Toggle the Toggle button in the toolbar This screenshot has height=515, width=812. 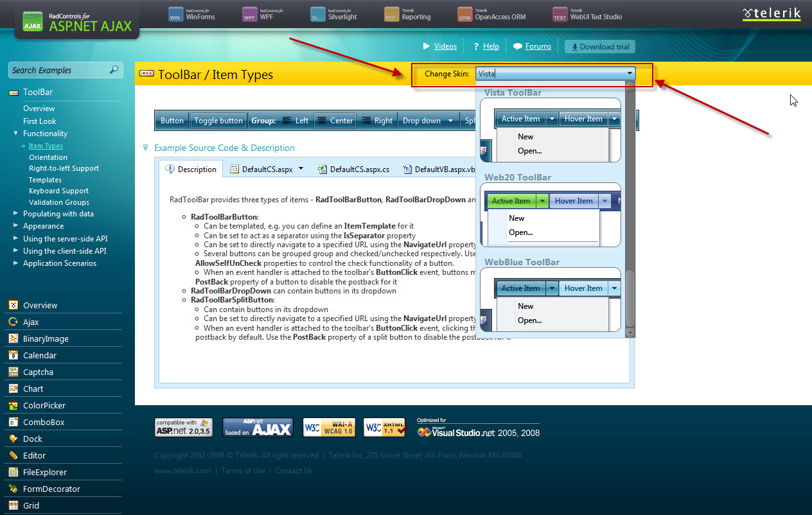(218, 121)
